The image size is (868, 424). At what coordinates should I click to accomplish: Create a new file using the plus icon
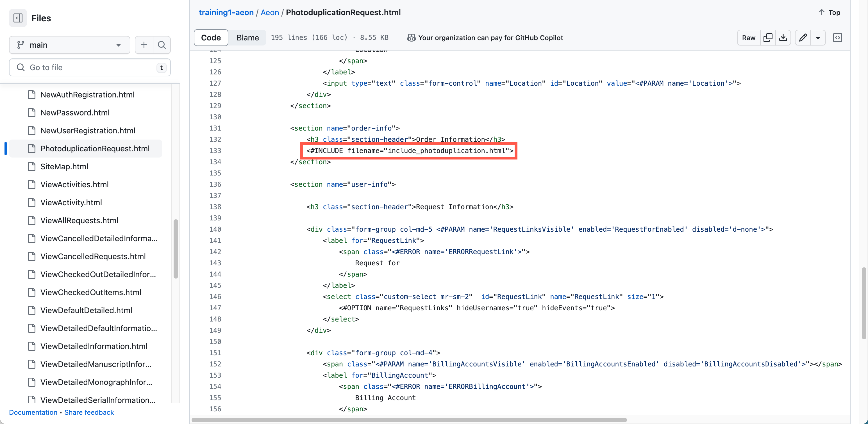[144, 45]
